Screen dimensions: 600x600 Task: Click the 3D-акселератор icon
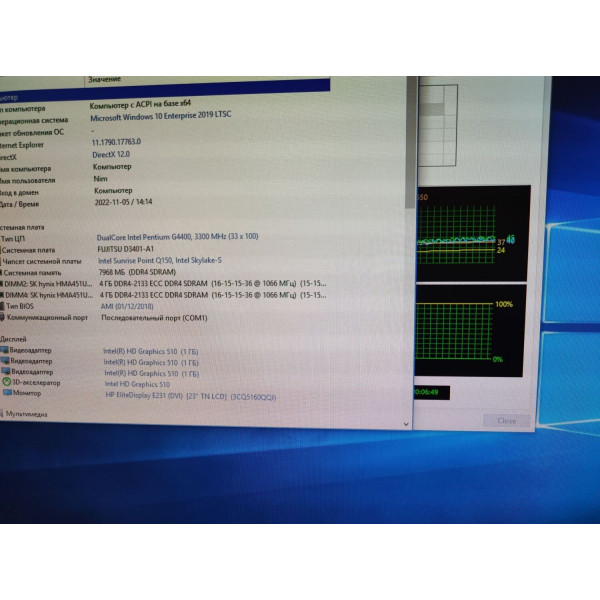[x=7, y=382]
